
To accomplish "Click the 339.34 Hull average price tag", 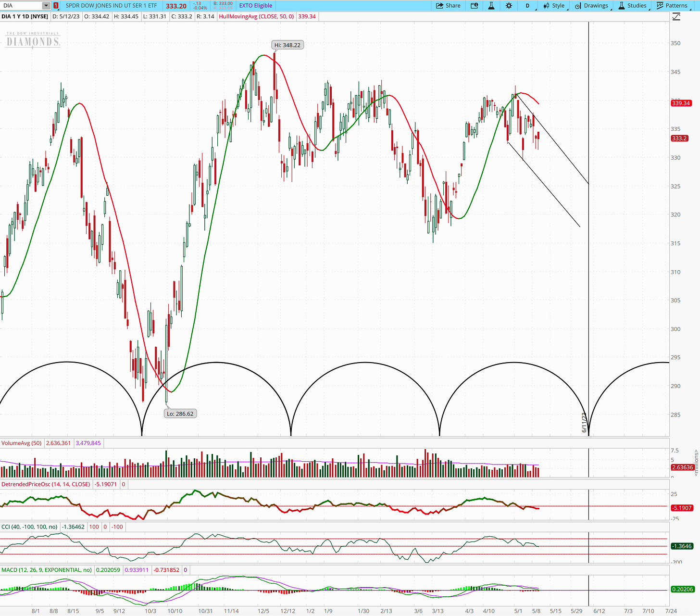I will coord(681,103).
